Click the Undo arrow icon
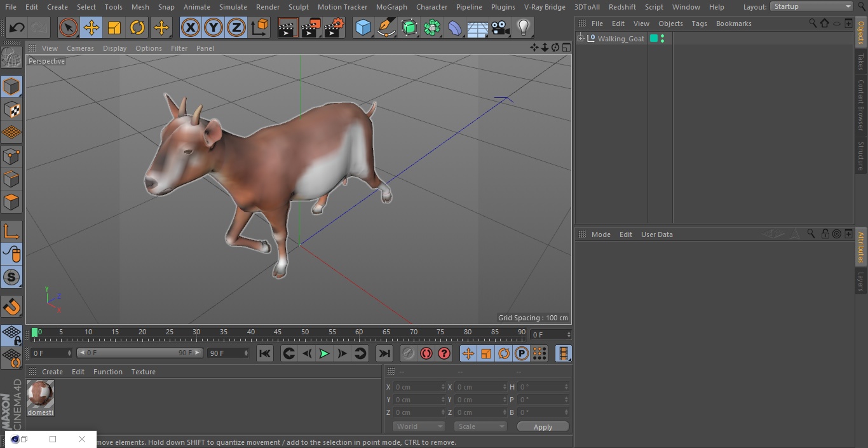Viewport: 868px width, 448px height. [17, 27]
